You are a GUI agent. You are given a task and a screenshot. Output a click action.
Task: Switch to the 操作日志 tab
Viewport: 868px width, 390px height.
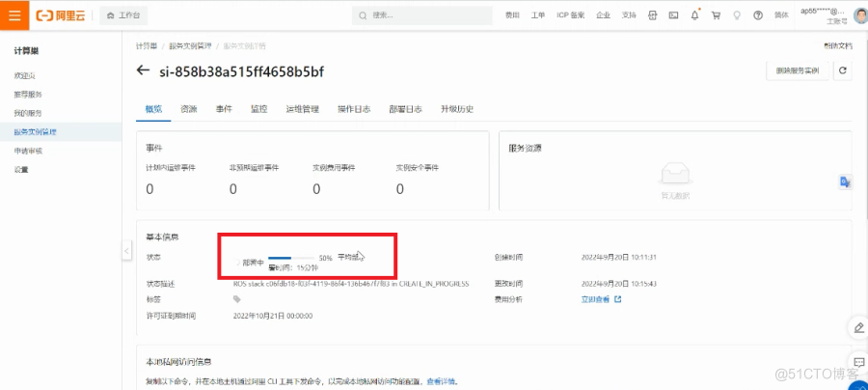click(354, 109)
